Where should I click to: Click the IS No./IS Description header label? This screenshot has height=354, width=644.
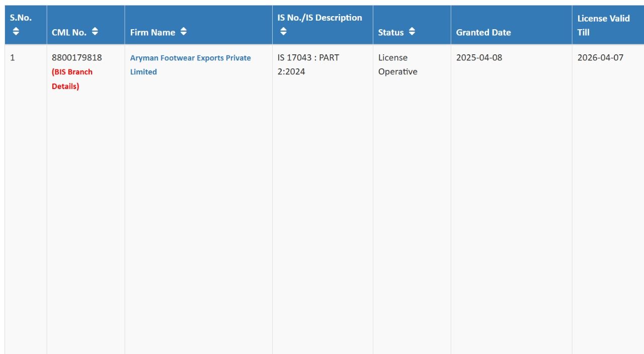(x=319, y=18)
